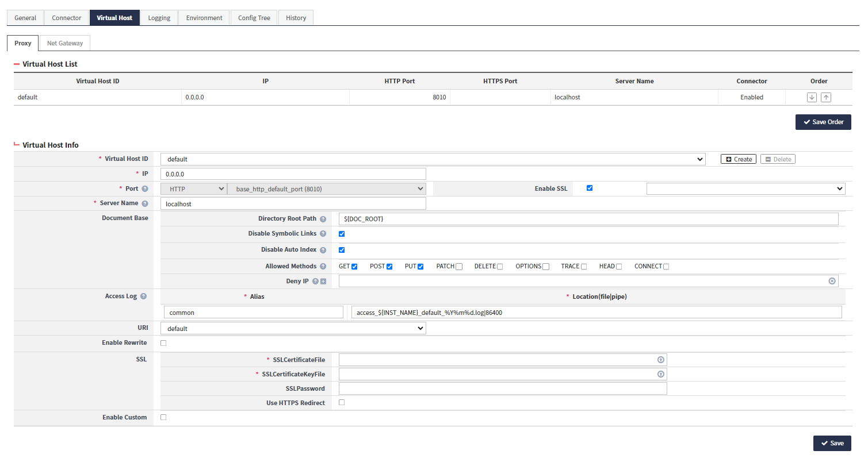Image resolution: width=868 pixels, height=462 pixels.
Task: Click the info icon in SSLCertificateKeyFile field
Action: click(x=661, y=374)
